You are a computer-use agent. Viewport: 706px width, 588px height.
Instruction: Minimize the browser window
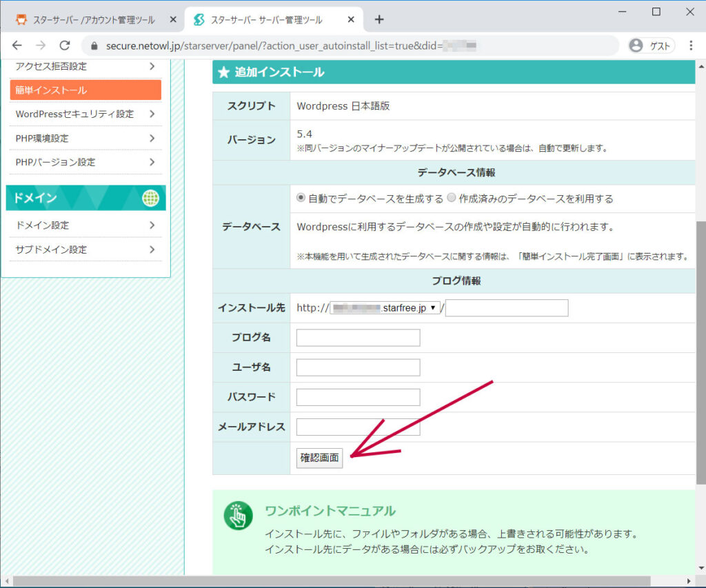pyautogui.click(x=623, y=12)
